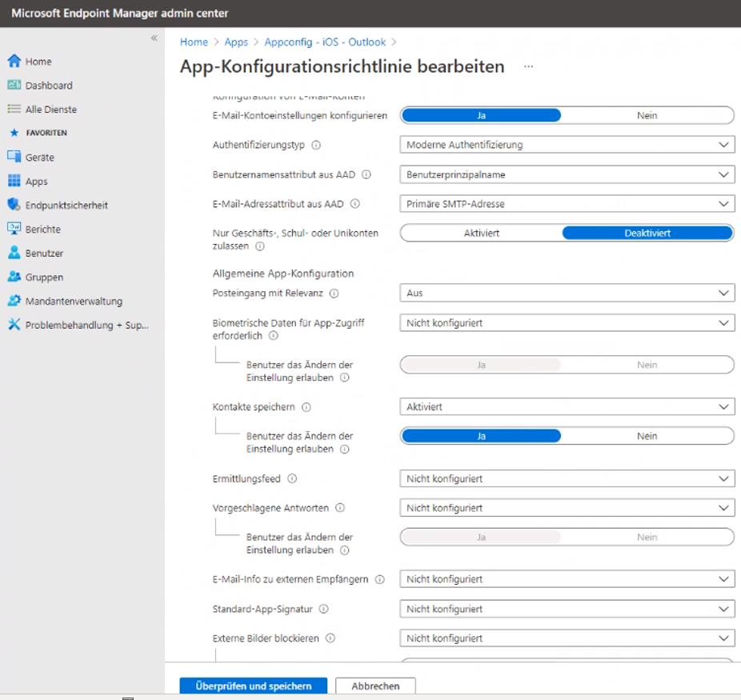Collapse the sidebar with double-chevron icon

(154, 38)
